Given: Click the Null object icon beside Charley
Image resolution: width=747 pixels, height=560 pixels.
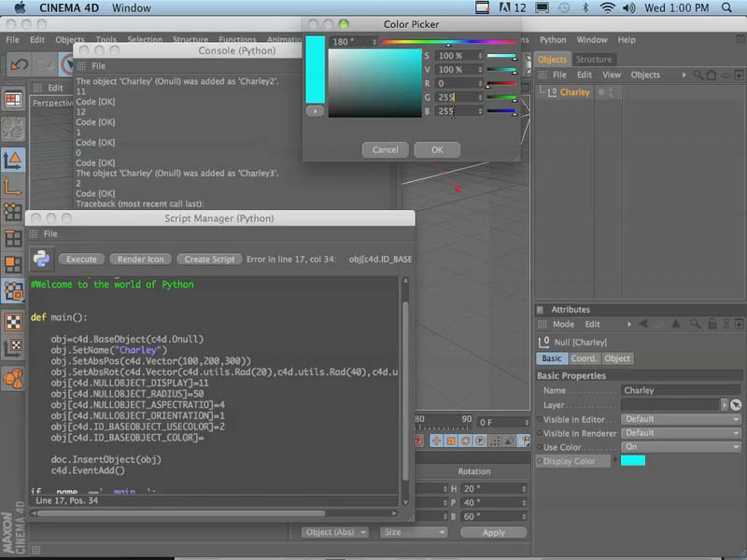Looking at the screenshot, I should [552, 91].
